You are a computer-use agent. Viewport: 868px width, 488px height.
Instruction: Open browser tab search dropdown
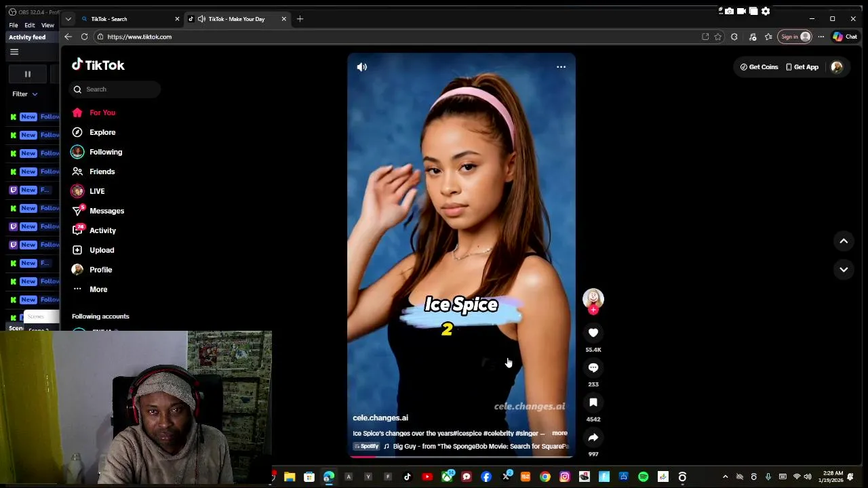point(68,19)
